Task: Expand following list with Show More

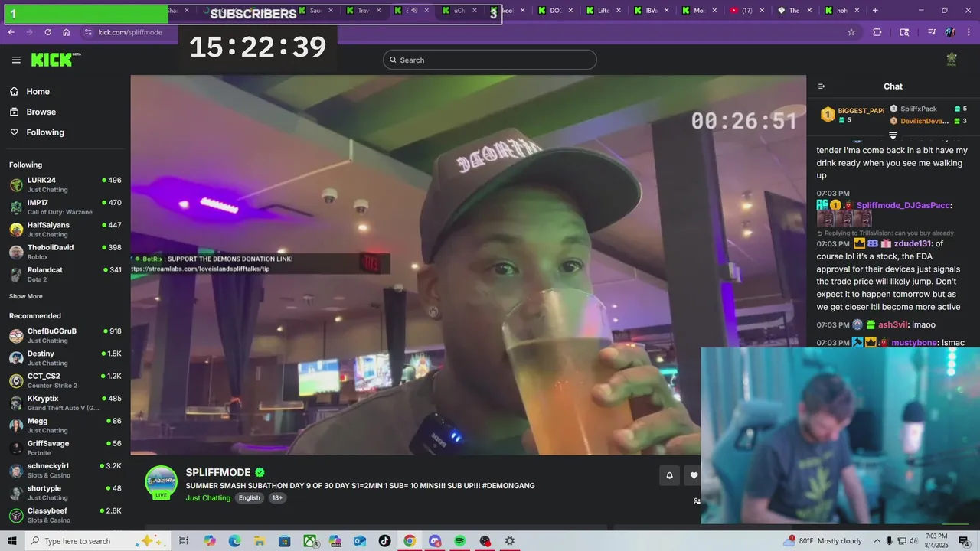Action: (26, 296)
